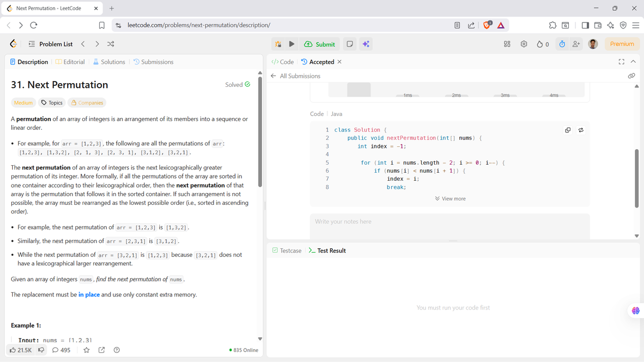Share the problem with the share icon

(101, 350)
